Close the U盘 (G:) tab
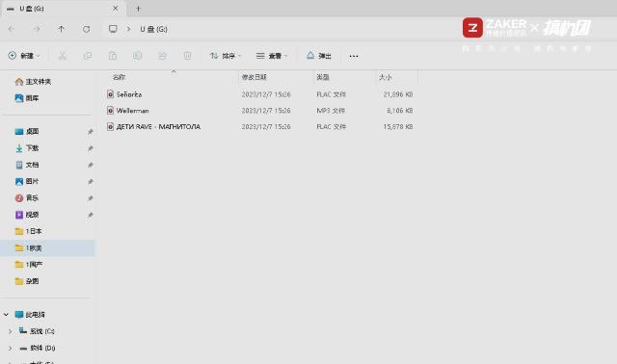 point(116,9)
